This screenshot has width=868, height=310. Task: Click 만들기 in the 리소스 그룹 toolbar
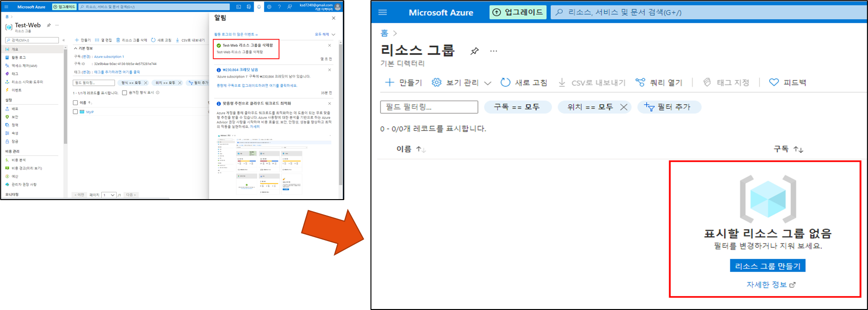(404, 82)
